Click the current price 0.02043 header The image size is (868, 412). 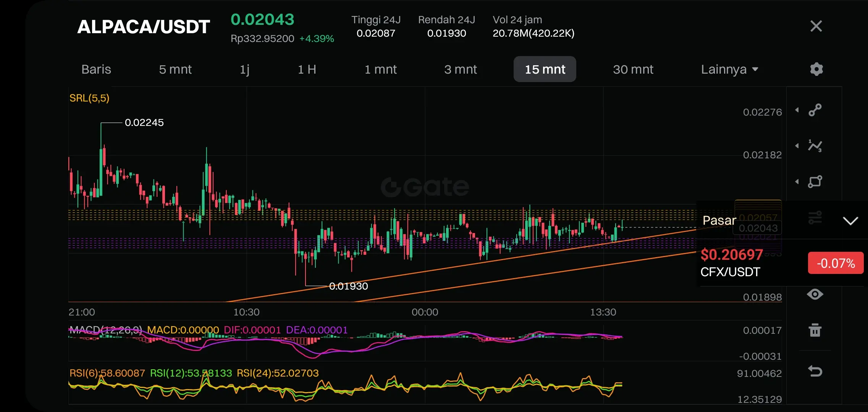pyautogui.click(x=262, y=19)
